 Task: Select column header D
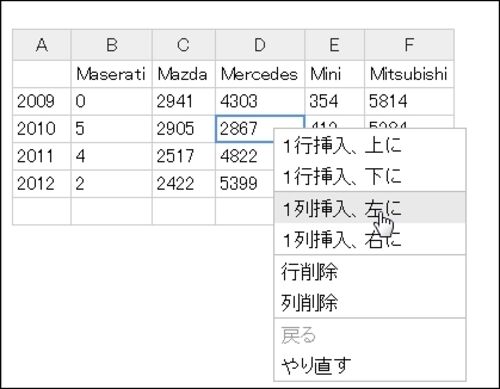tap(260, 45)
